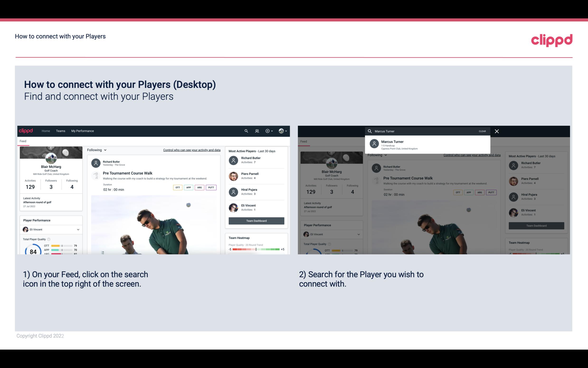Click the Clear search button
Image resolution: width=588 pixels, height=368 pixels.
coord(482,131)
